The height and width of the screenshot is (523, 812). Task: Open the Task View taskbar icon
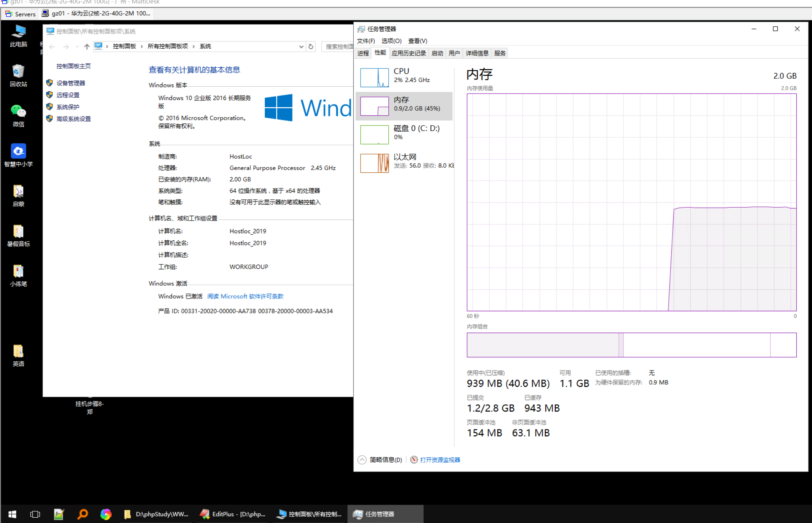(x=35, y=514)
